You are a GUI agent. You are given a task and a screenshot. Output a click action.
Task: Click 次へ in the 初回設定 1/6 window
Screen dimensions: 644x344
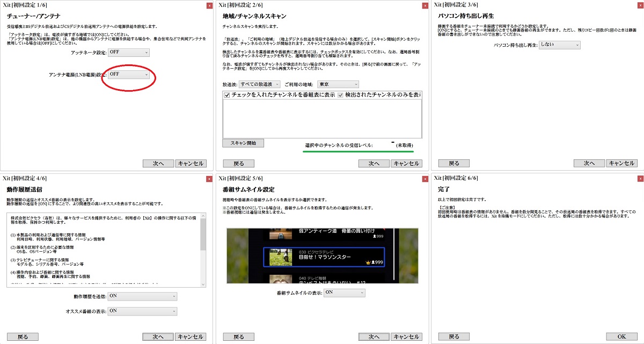click(158, 164)
